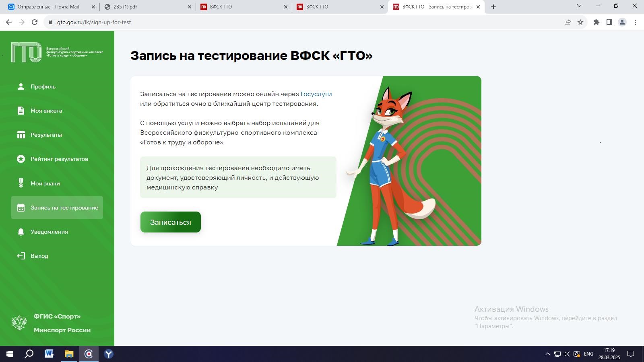Go forward with the browser forward arrow

point(22,22)
